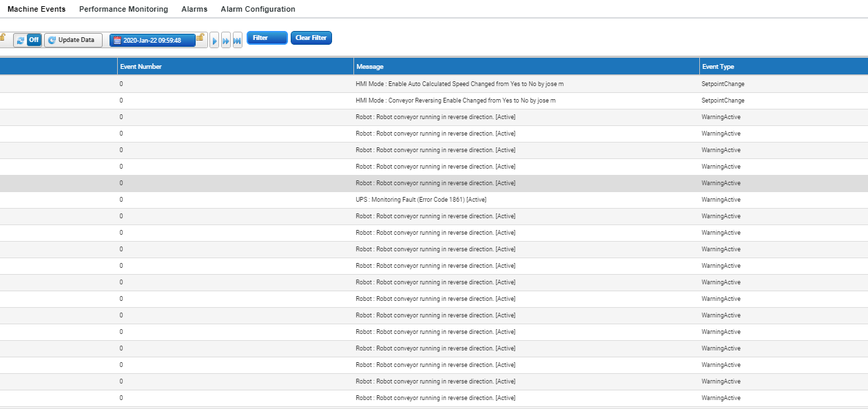The image size is (868, 409).
Task: Click the skip-to-last-page navigation icon
Action: (238, 41)
